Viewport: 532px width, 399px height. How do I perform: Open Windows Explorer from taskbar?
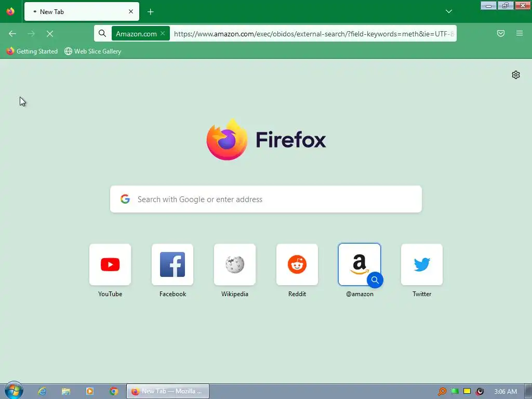(x=66, y=391)
